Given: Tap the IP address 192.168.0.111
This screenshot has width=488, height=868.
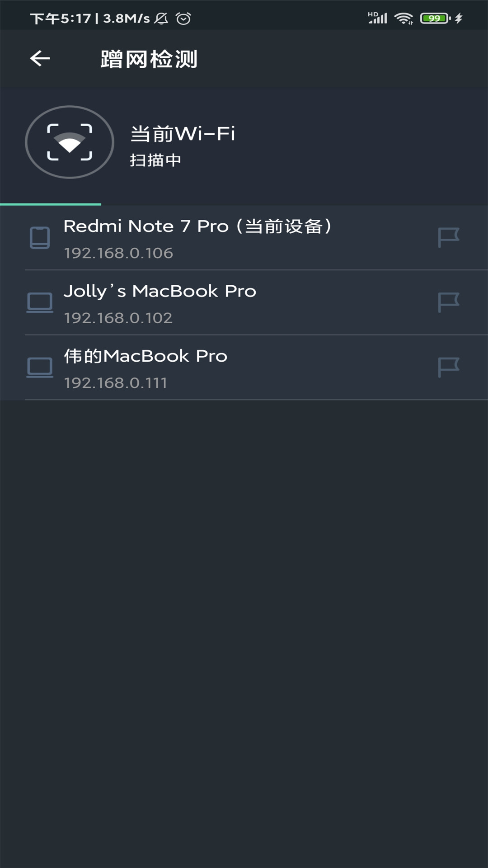Looking at the screenshot, I should click(x=116, y=383).
